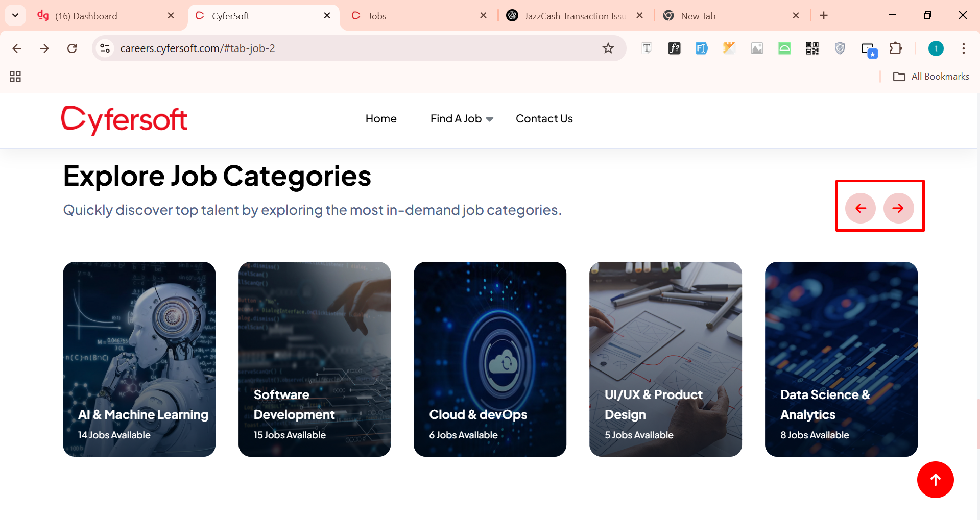Open the apps grid in the bookmarks bar
The image size is (980, 520).
point(15,77)
